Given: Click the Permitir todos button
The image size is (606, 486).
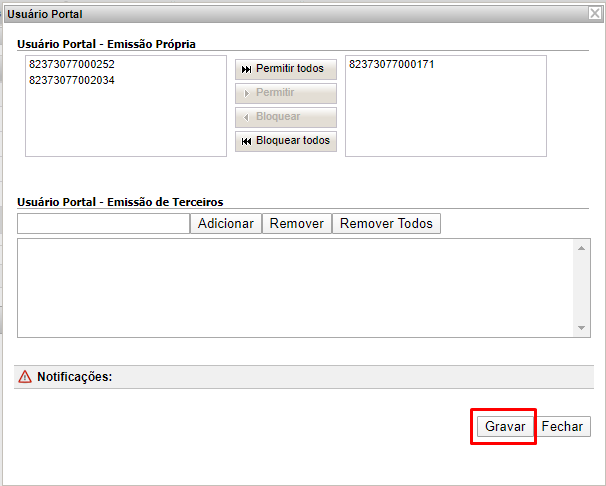Looking at the screenshot, I should (x=286, y=69).
